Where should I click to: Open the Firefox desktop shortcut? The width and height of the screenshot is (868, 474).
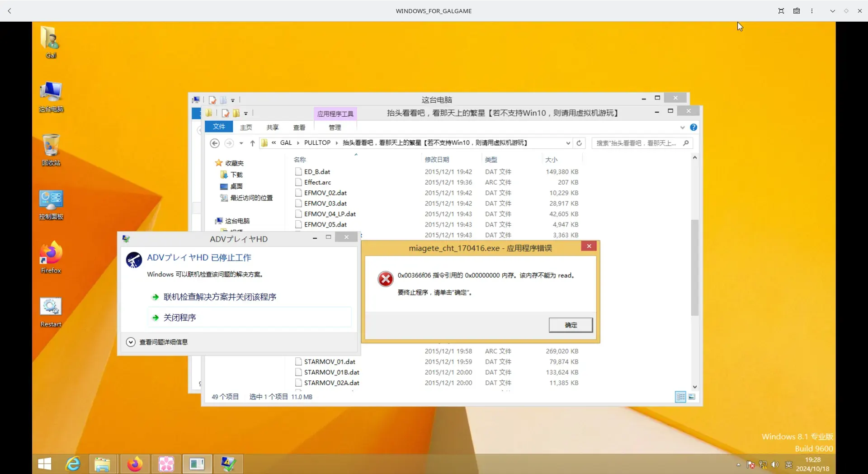[x=51, y=257]
